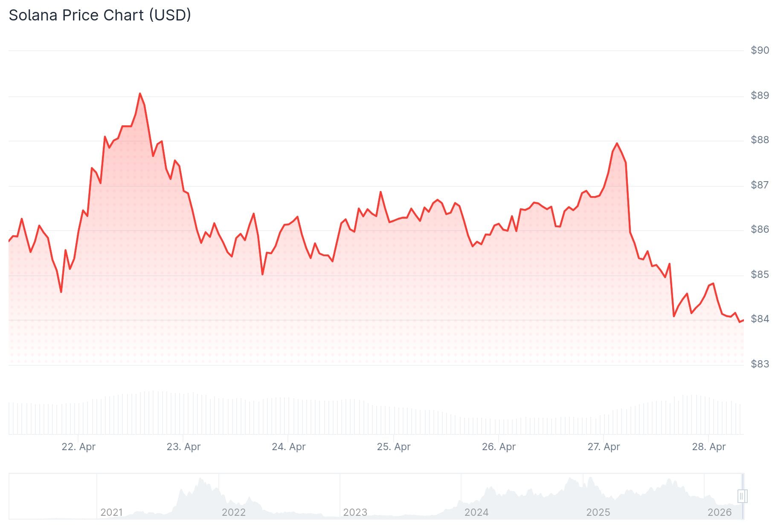Click the 2025 label in navigator
The width and height of the screenshot is (778, 532).
tap(598, 512)
